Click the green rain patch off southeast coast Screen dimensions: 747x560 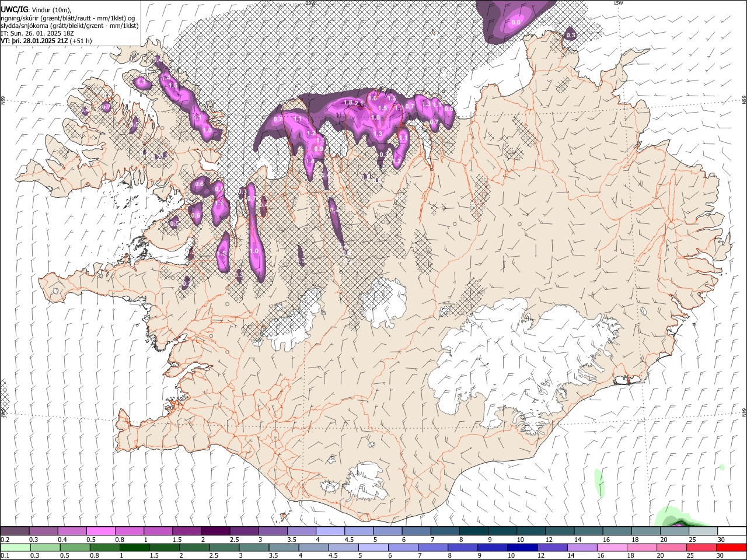point(598,484)
